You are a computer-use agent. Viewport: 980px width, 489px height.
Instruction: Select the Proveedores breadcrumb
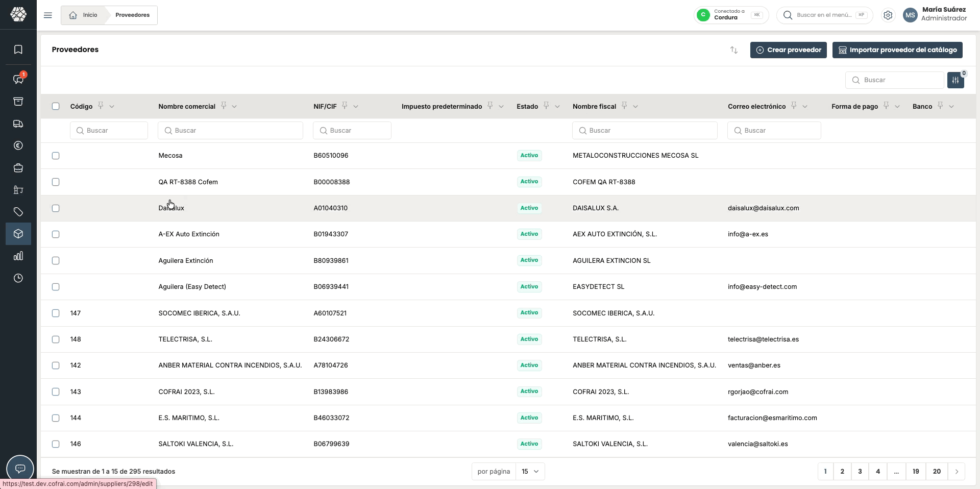(x=133, y=15)
